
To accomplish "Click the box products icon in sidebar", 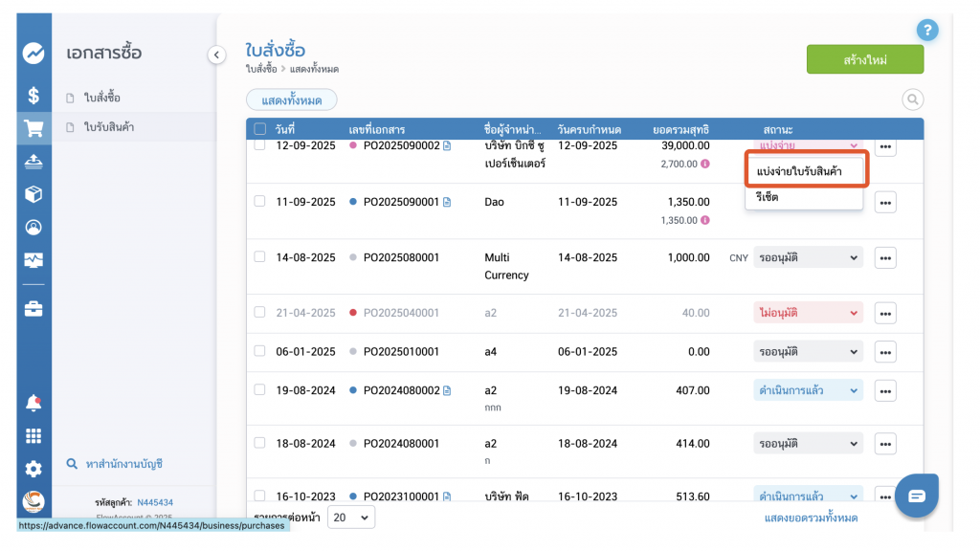I will (33, 194).
